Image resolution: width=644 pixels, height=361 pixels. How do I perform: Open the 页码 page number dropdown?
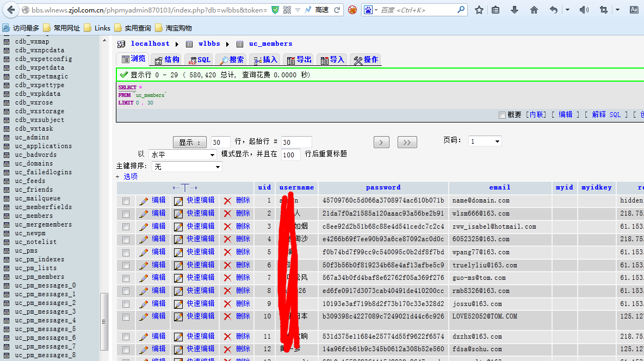(x=485, y=142)
